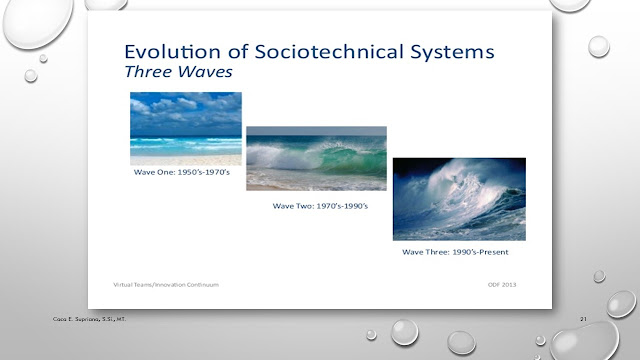640x360 pixels.
Task: Click the slide number 21
Action: tap(583, 319)
